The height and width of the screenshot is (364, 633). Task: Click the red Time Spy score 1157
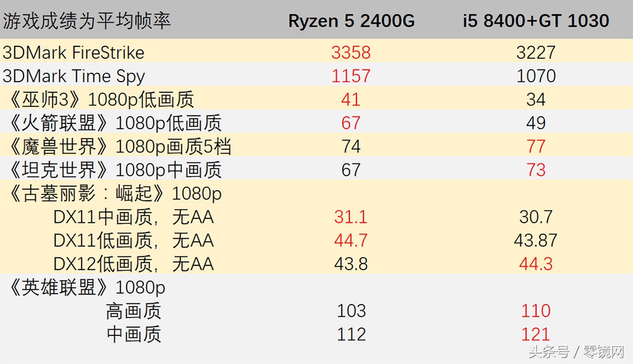point(351,76)
